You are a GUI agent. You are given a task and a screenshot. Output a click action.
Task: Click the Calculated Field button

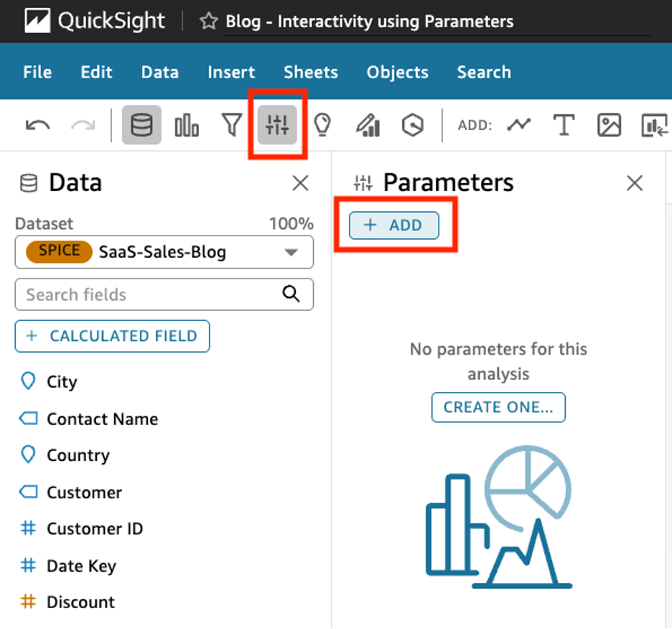point(112,336)
